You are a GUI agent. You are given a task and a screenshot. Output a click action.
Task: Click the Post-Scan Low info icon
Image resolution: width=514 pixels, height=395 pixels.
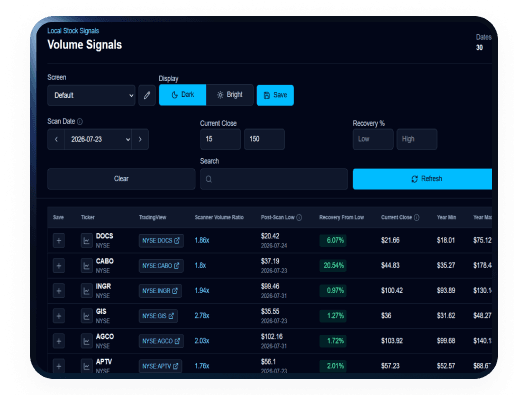[x=299, y=217]
